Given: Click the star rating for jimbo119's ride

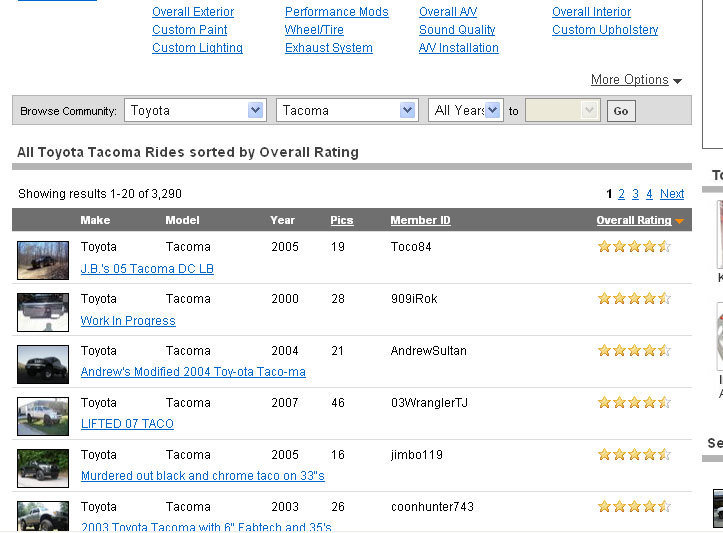Looking at the screenshot, I should (634, 455).
